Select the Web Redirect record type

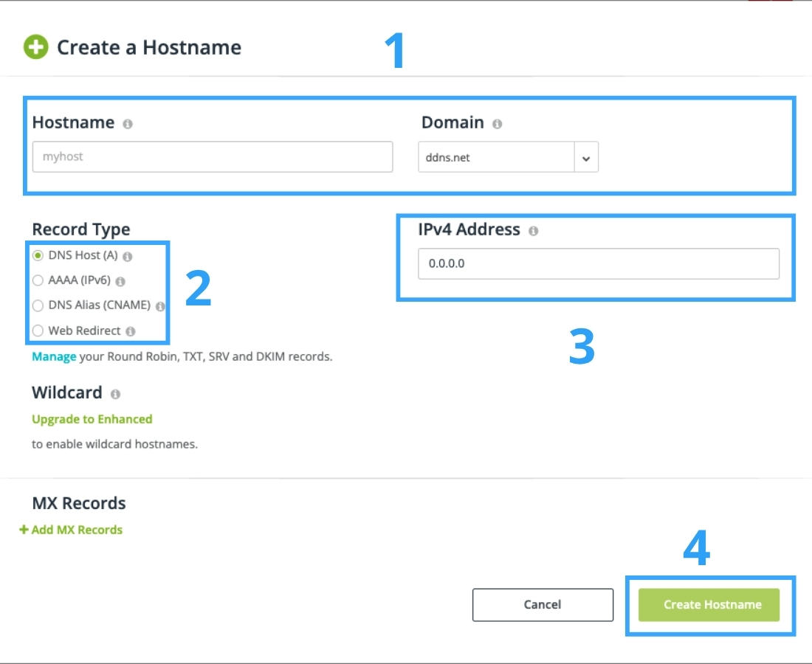[x=38, y=331]
